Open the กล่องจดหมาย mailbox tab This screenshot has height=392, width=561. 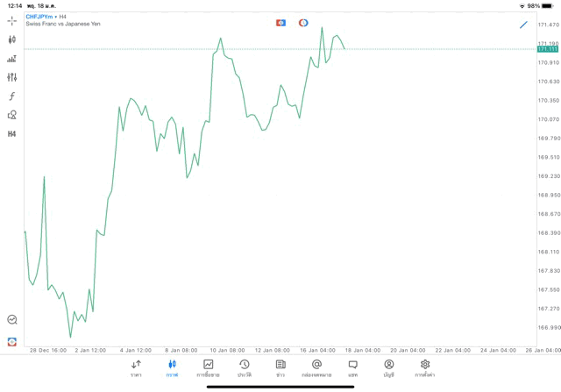(316, 368)
